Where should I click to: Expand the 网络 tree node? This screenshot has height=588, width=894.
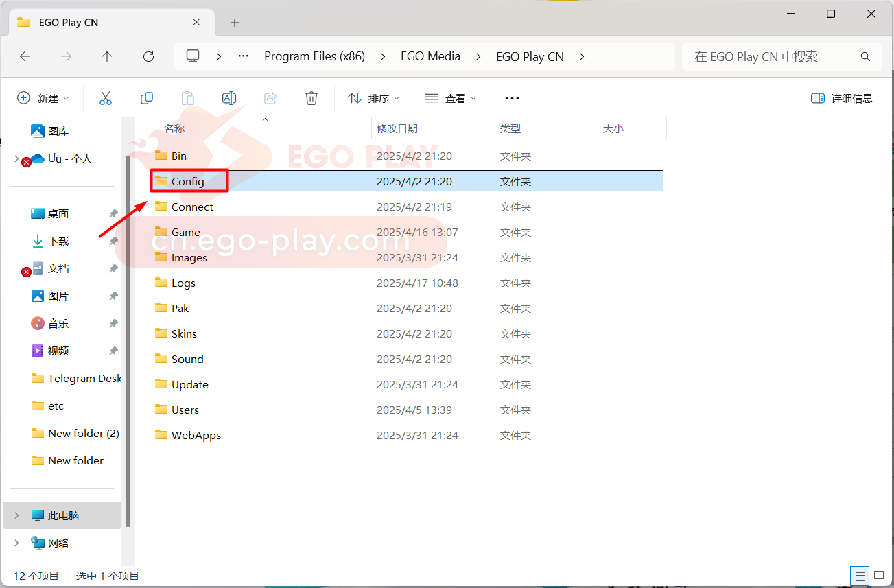[16, 543]
